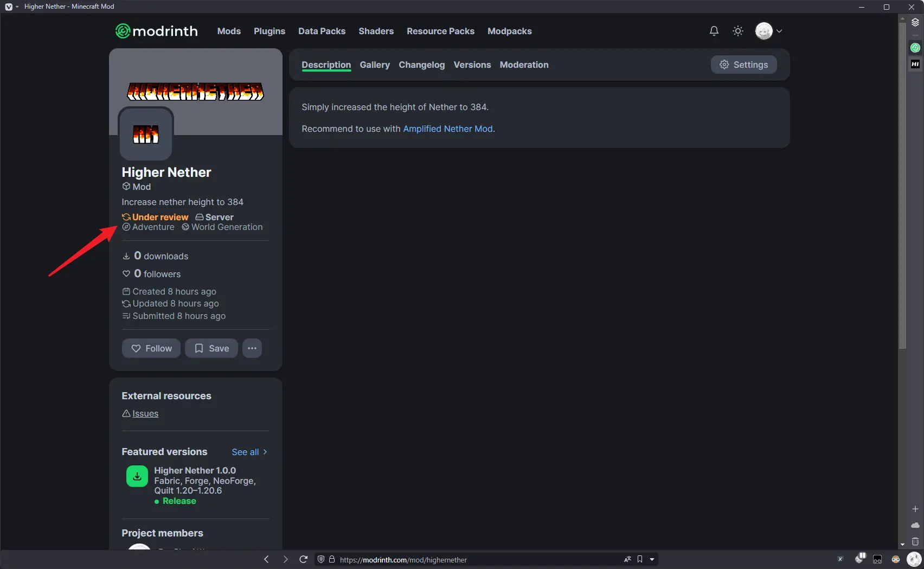Go to the Versions tab

472,65
